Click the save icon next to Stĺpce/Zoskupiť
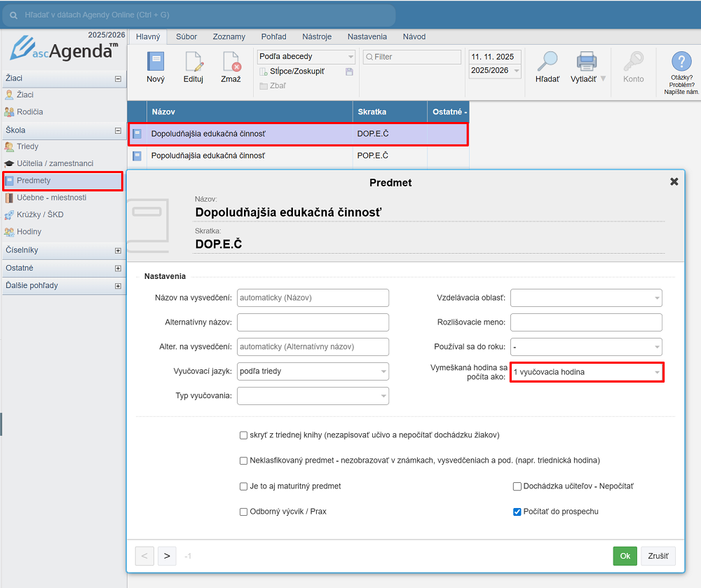701x588 pixels. (x=350, y=71)
